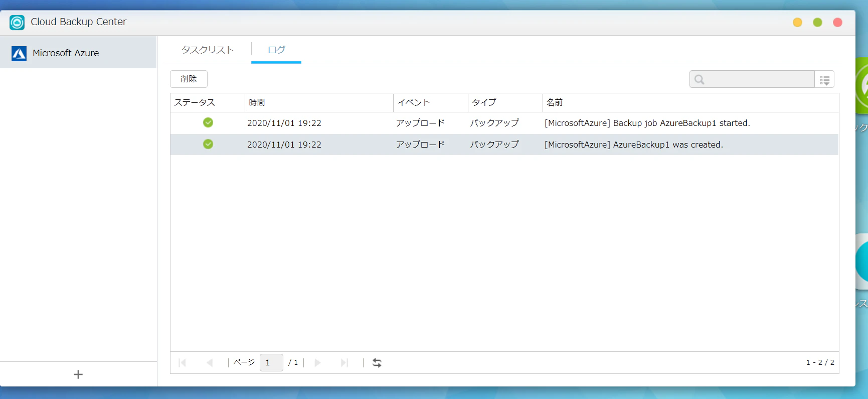Select the Microsoft Azure logo icon in sidebar
The image size is (868, 399).
coord(19,53)
